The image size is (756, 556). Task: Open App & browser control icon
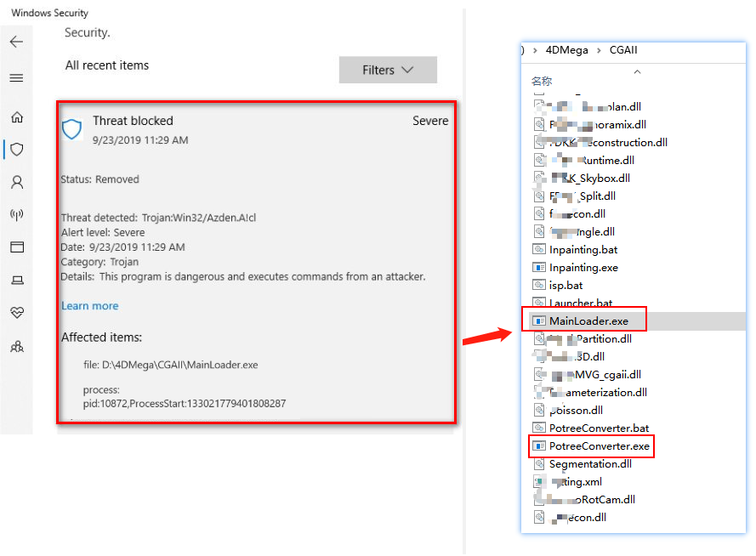(x=16, y=247)
